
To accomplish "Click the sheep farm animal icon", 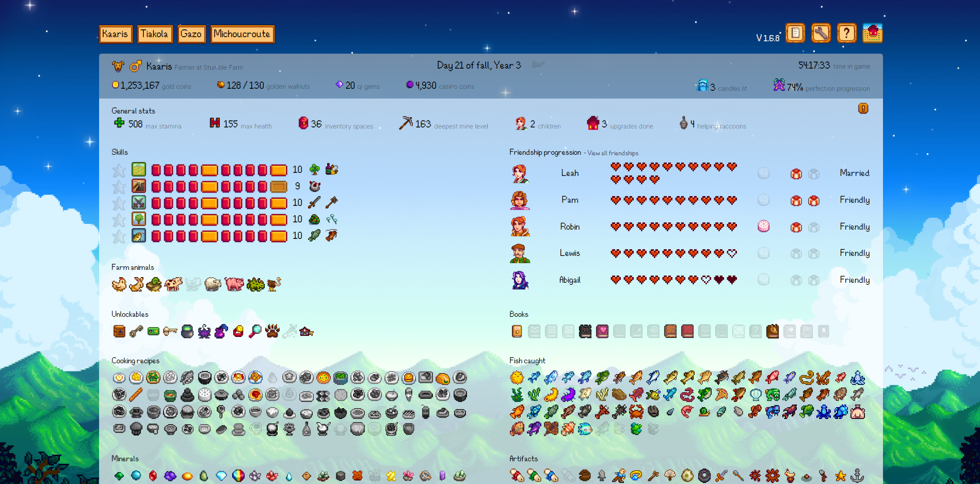I will [x=213, y=284].
